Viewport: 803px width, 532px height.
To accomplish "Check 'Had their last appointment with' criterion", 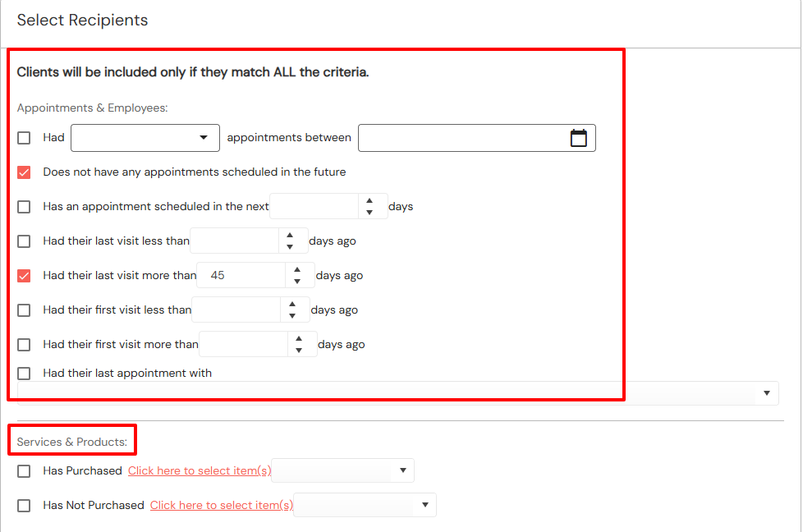I will click(x=24, y=373).
